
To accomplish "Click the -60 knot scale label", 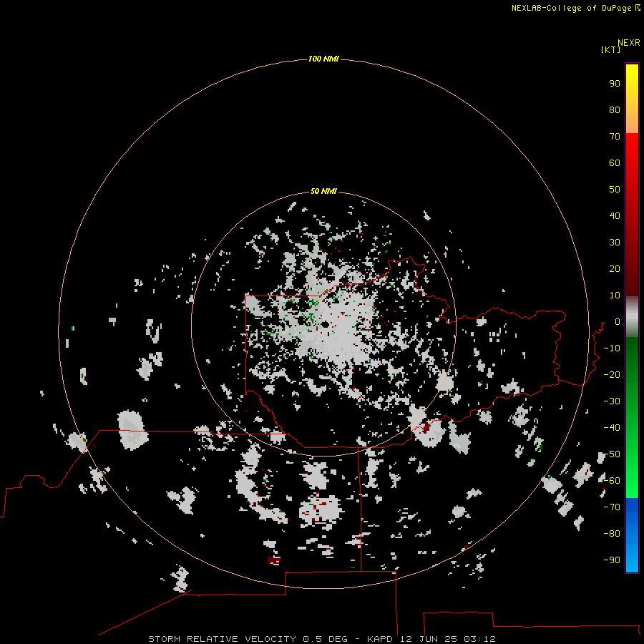I will pyautogui.click(x=612, y=481).
